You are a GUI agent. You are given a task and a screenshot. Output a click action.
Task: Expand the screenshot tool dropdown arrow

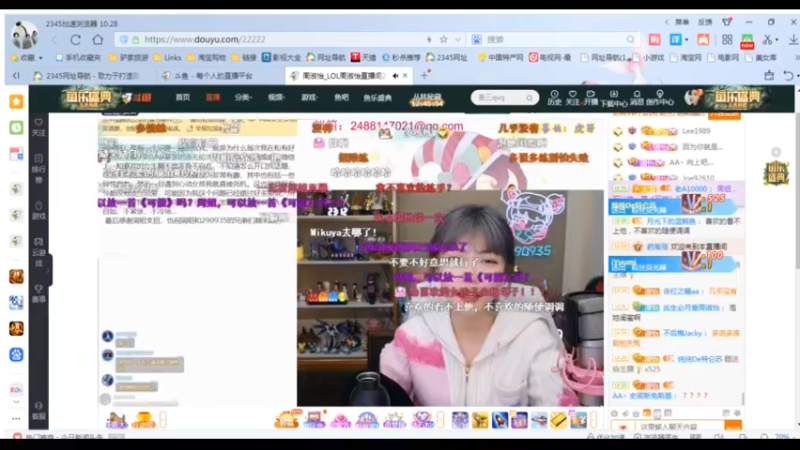(x=777, y=39)
